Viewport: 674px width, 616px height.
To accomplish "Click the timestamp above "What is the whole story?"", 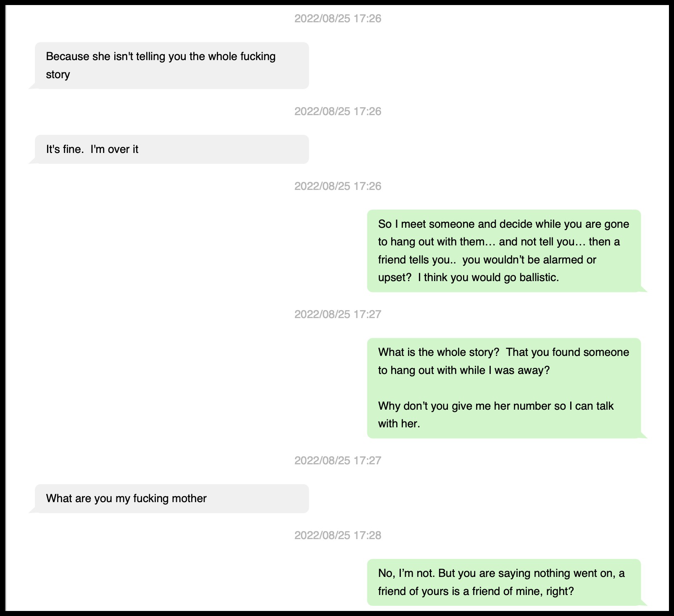I will (x=338, y=314).
